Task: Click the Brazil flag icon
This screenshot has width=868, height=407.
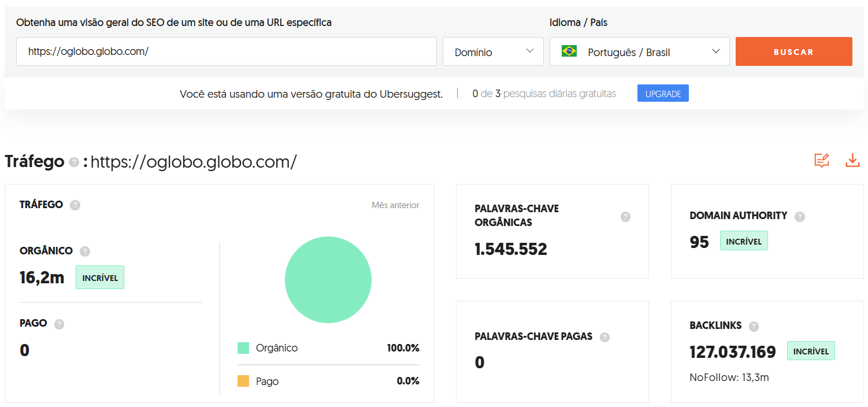Action: pyautogui.click(x=569, y=51)
